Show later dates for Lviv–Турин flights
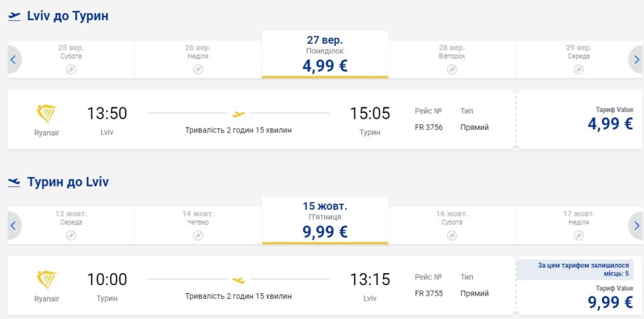 [x=636, y=60]
